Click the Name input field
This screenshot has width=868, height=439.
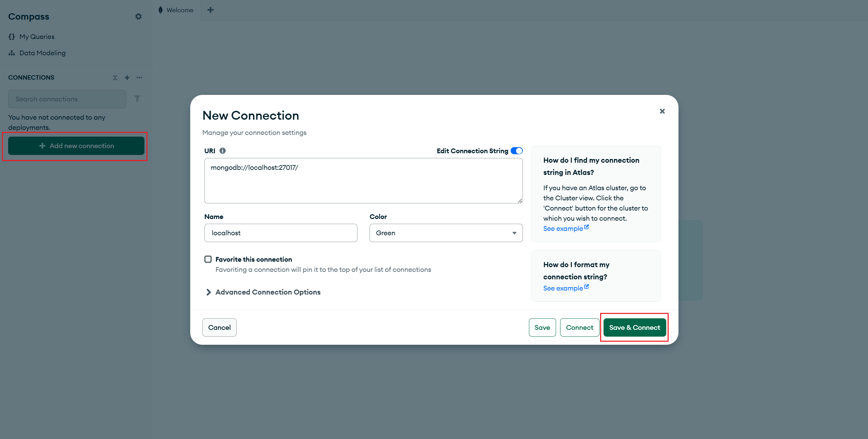(281, 233)
